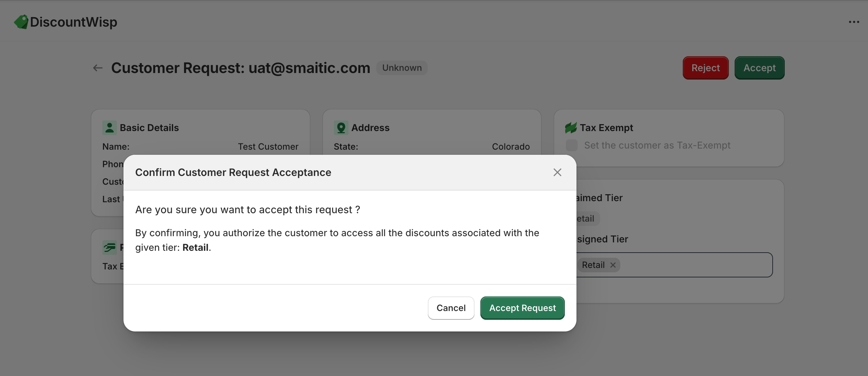Click the green Accept button in header
868x376 pixels.
tap(759, 68)
